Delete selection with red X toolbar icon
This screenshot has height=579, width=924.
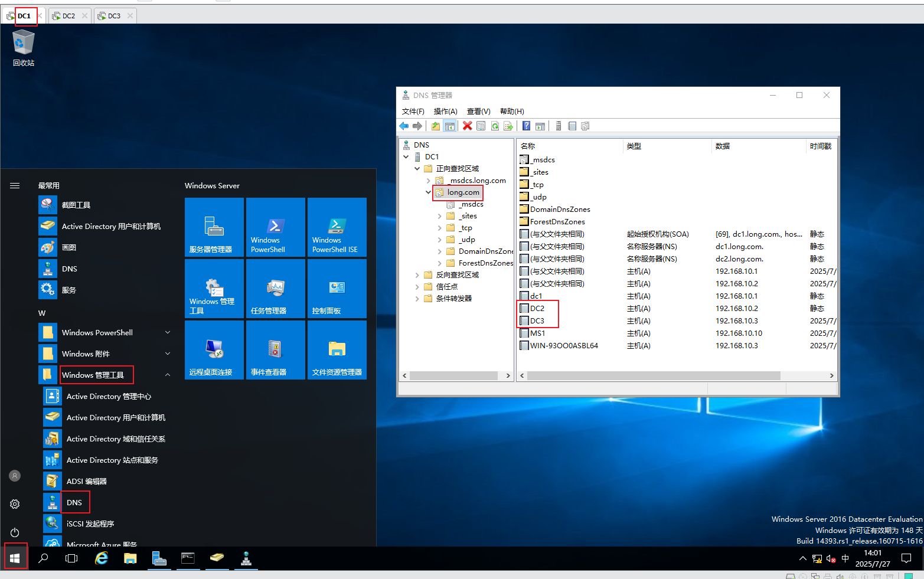coord(467,126)
